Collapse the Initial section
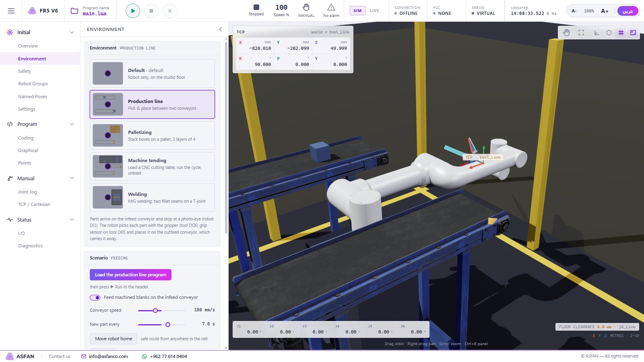Screen dimensions: 644x362 72,33
